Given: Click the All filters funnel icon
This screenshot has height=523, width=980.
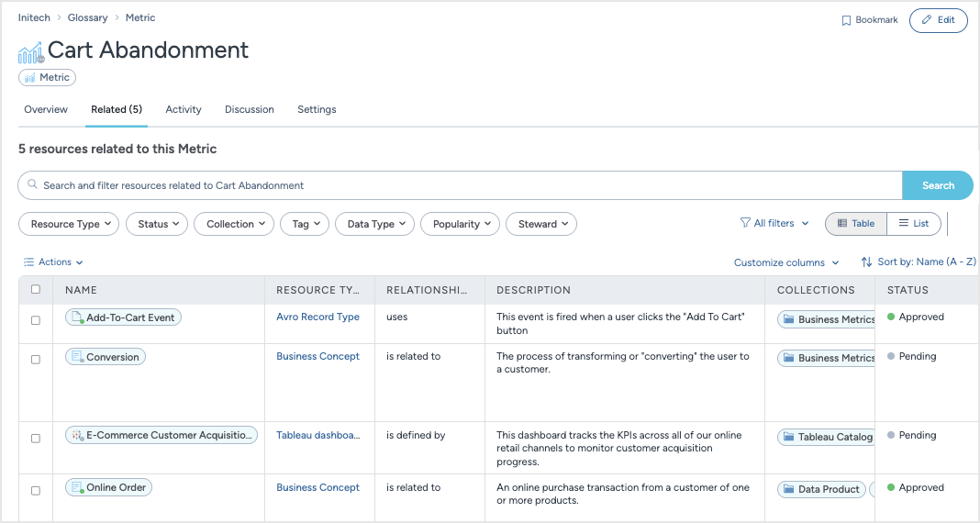Looking at the screenshot, I should coord(745,223).
